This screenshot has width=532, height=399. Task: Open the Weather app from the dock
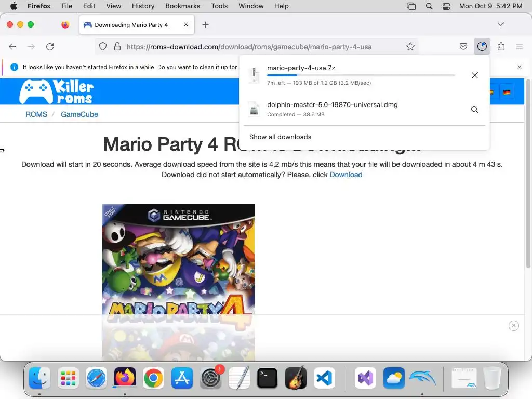point(394,378)
